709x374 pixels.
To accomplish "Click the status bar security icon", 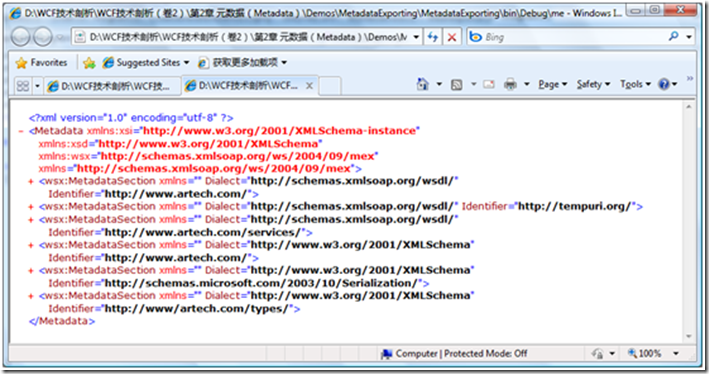I will point(598,353).
